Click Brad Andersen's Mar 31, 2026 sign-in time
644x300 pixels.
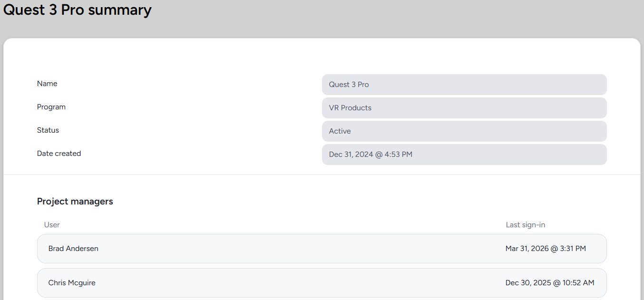[546, 249]
